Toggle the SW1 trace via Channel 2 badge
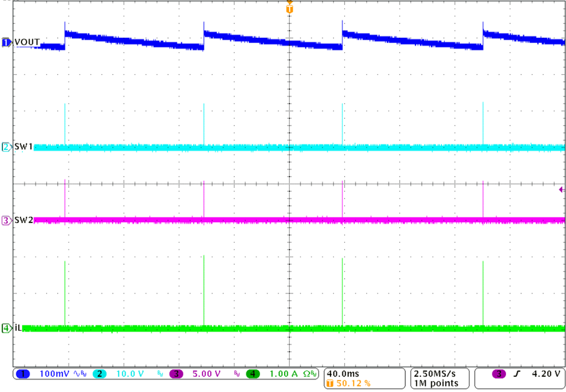 click(100, 374)
